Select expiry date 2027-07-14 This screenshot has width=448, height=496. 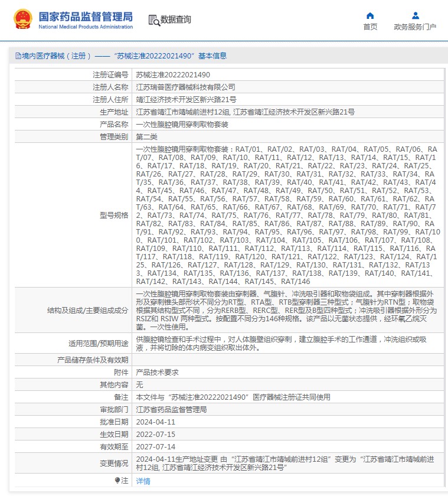[x=156, y=446]
